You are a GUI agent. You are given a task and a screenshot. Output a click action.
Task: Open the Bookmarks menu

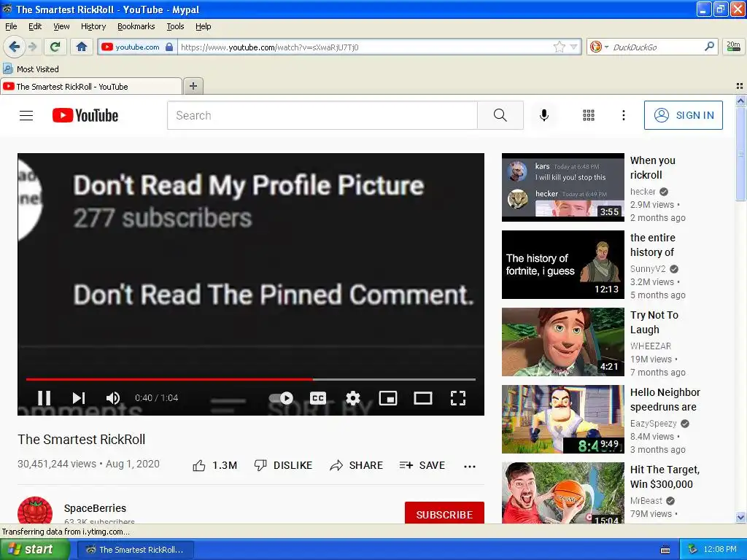136,26
